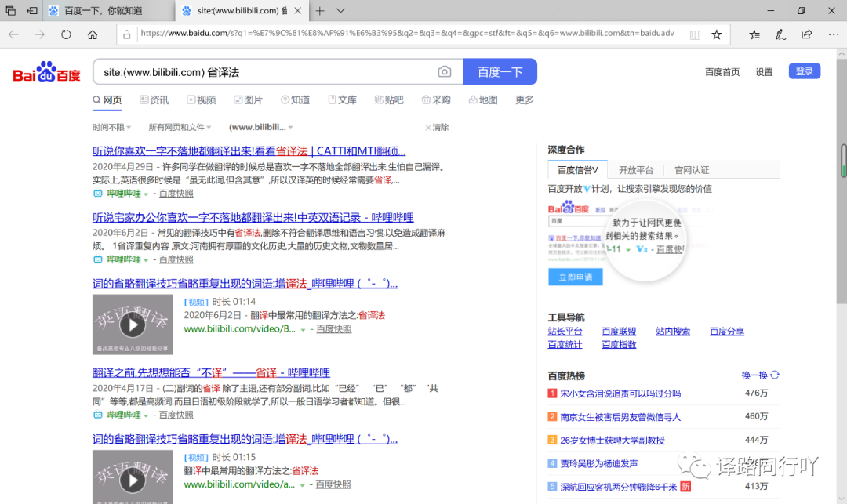Click the browser address bar URL

click(407, 34)
